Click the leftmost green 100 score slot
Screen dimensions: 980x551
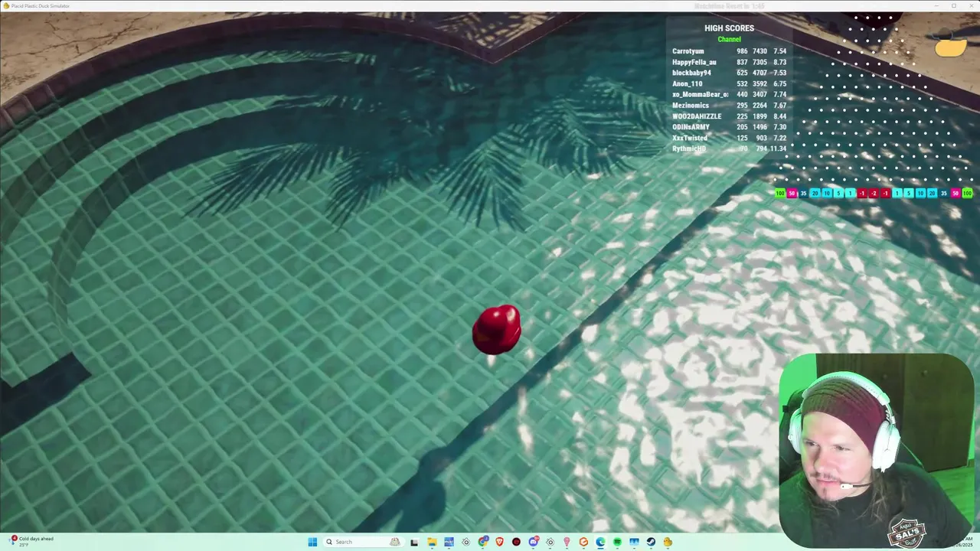coord(780,193)
